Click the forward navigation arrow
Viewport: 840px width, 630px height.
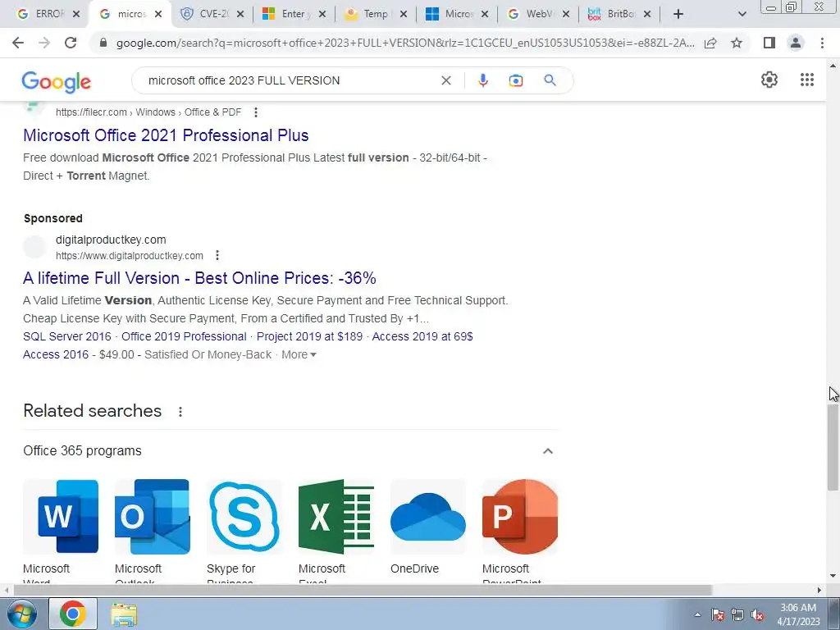pos(44,43)
